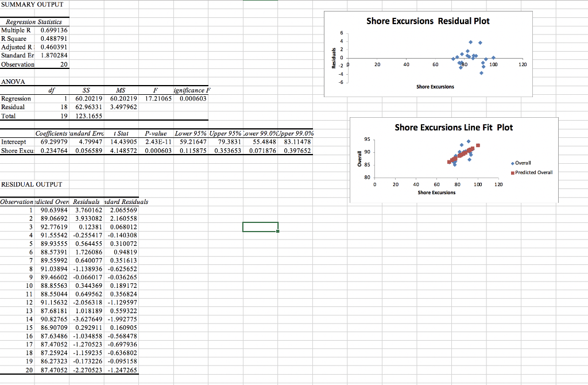Select the RESIDUAL OUTPUT heading cell
Image resolution: width=588 pixels, height=385 pixels.
click(32, 184)
